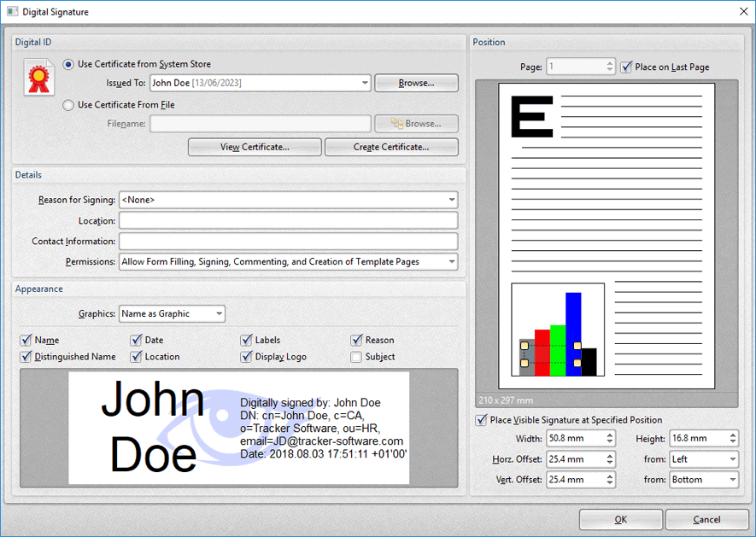Image resolution: width=756 pixels, height=537 pixels.
Task: Click the Width value field
Action: point(575,439)
